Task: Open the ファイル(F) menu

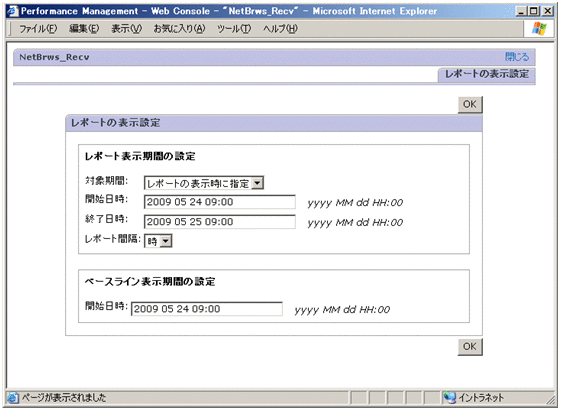Action: 38,29
